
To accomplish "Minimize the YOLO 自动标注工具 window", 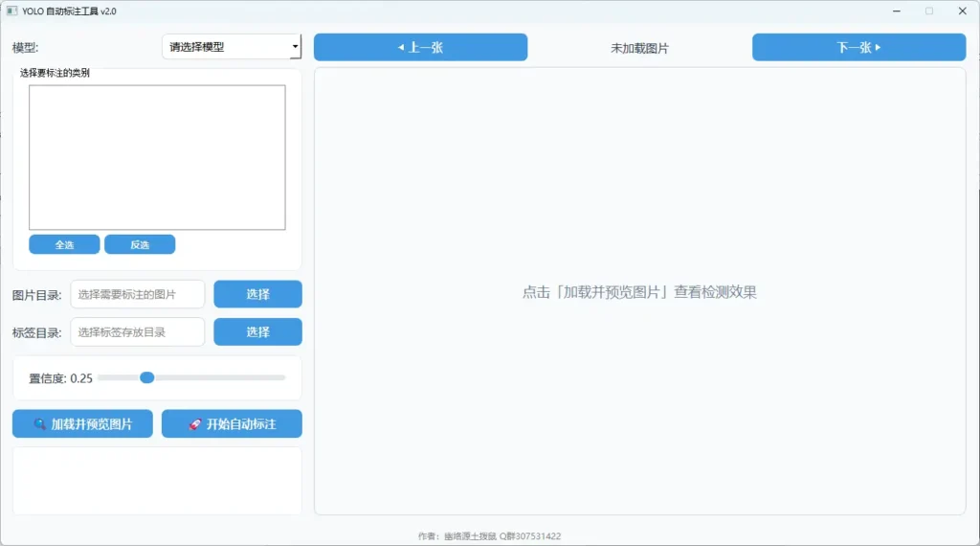I will [896, 11].
